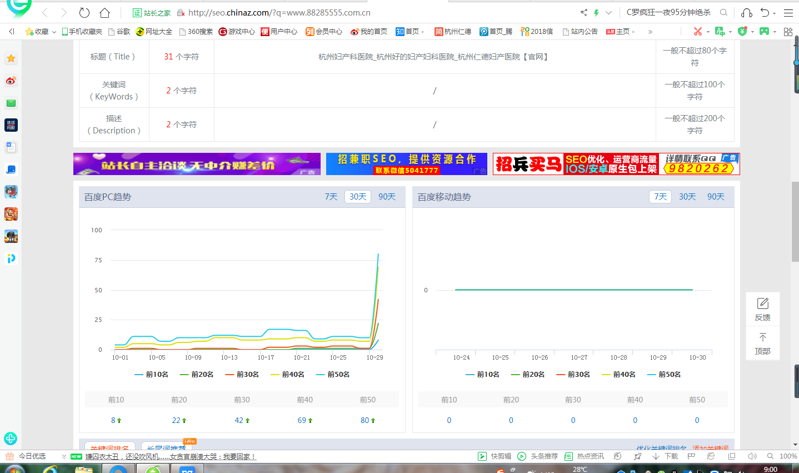
Task: Open 热点资讯 in the status bar
Action: tap(584, 456)
